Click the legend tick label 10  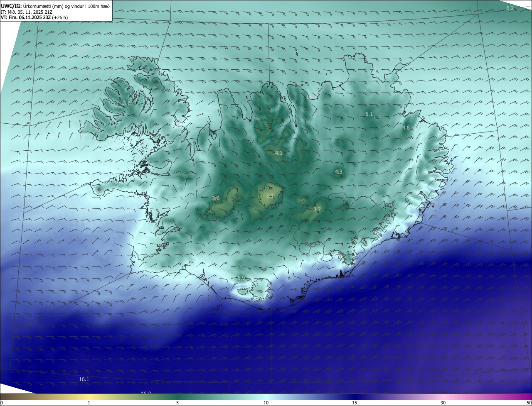(266, 403)
